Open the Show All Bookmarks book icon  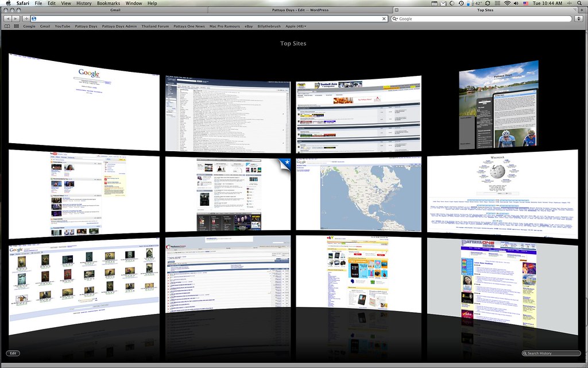(x=7, y=26)
